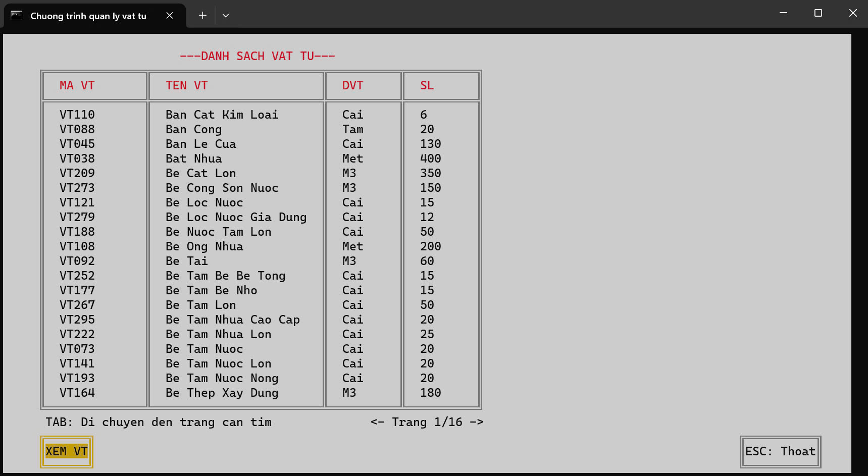Expand the terminal profile dropdown chevron
This screenshot has width=868, height=476.
[226, 16]
